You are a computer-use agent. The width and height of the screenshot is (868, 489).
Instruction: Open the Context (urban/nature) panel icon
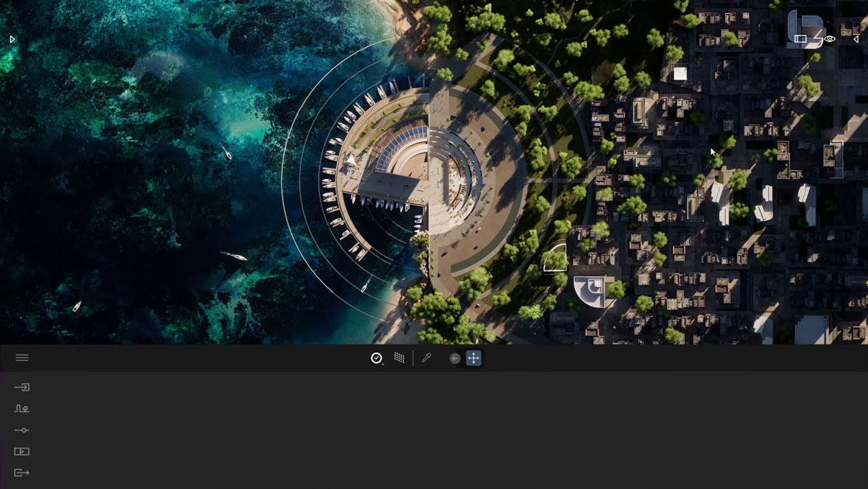(x=22, y=408)
